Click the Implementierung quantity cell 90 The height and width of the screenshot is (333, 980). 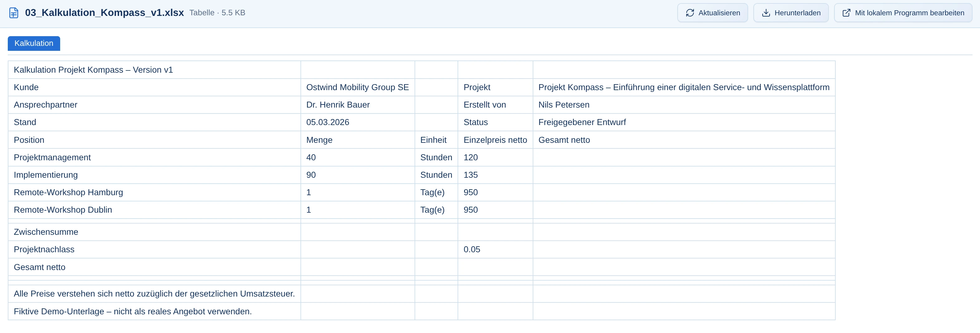click(x=358, y=175)
